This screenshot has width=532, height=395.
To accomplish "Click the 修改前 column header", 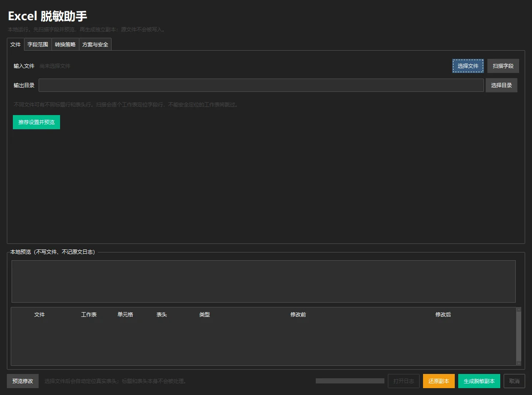I will (x=298, y=315).
